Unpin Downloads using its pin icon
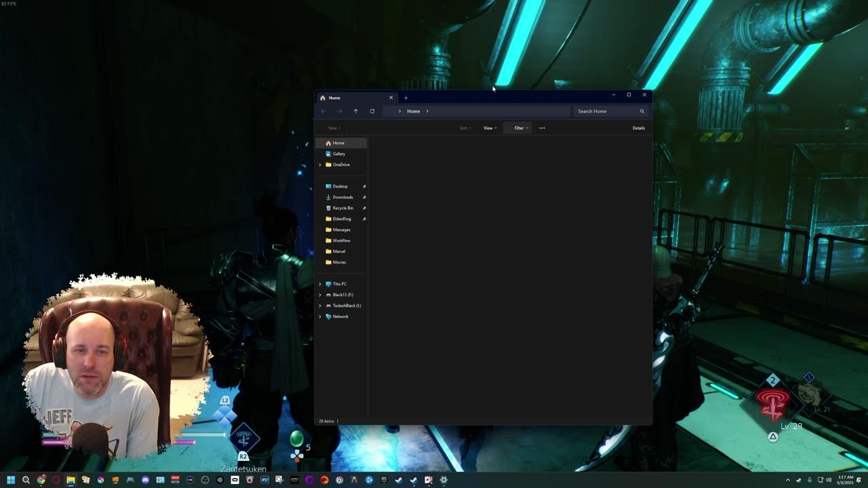The width and height of the screenshot is (868, 488). coord(364,197)
